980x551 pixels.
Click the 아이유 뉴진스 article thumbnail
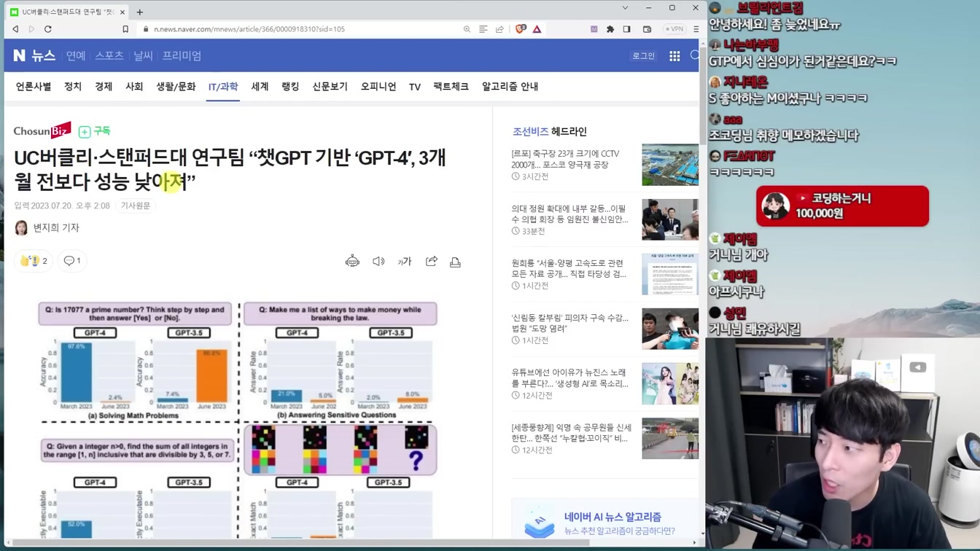tap(670, 383)
